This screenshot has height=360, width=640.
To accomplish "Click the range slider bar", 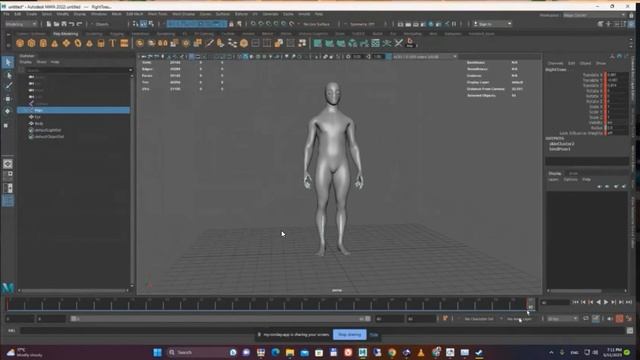I will pyautogui.click(x=220, y=319).
